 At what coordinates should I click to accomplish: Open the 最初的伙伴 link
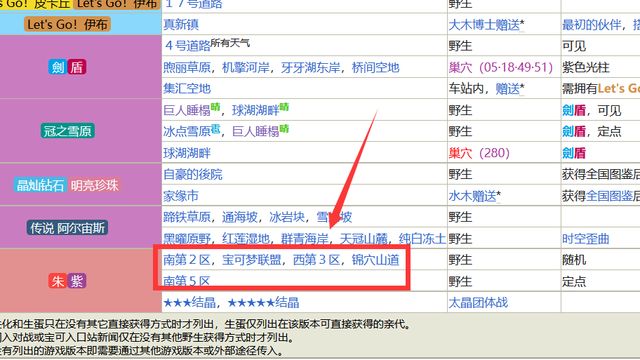[591, 25]
